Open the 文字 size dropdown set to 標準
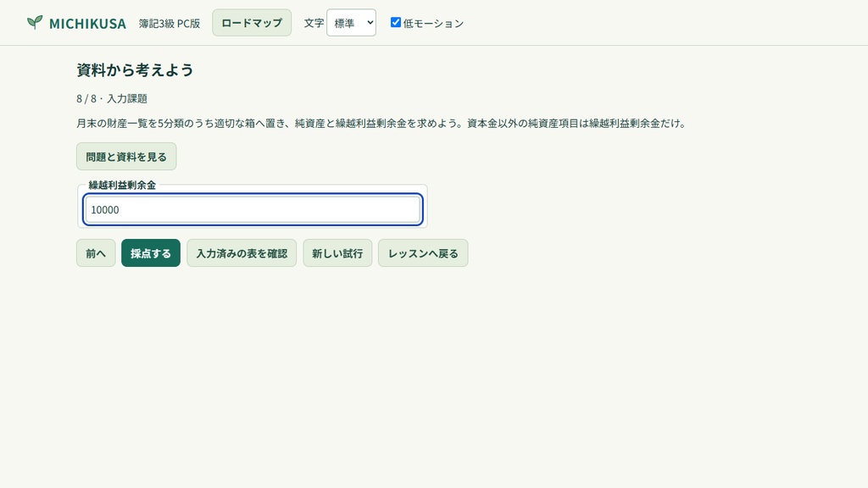This screenshot has height=488, width=868. click(x=352, y=23)
